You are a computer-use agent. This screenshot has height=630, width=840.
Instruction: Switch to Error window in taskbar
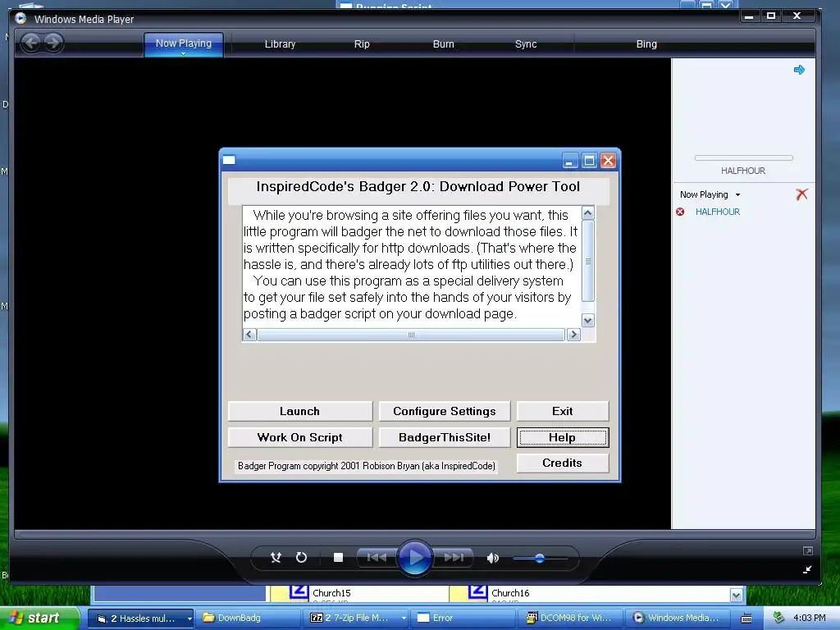[464, 619]
